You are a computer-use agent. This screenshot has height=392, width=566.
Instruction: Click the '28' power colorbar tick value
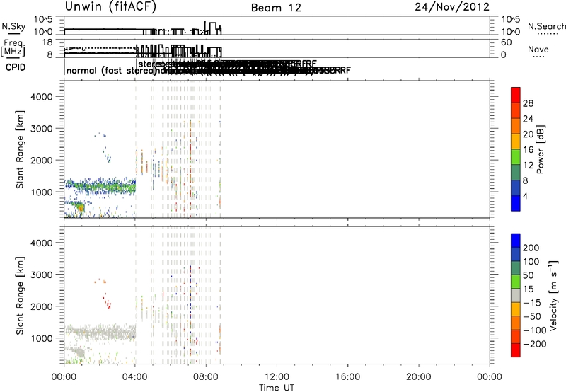(528, 103)
